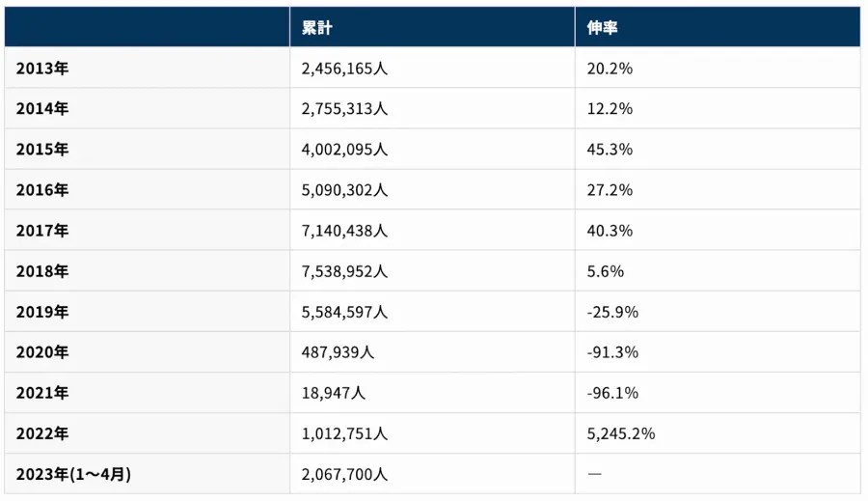This screenshot has height=501, width=868.
Task: Select the 2016年 row label
Action: [x=42, y=190]
